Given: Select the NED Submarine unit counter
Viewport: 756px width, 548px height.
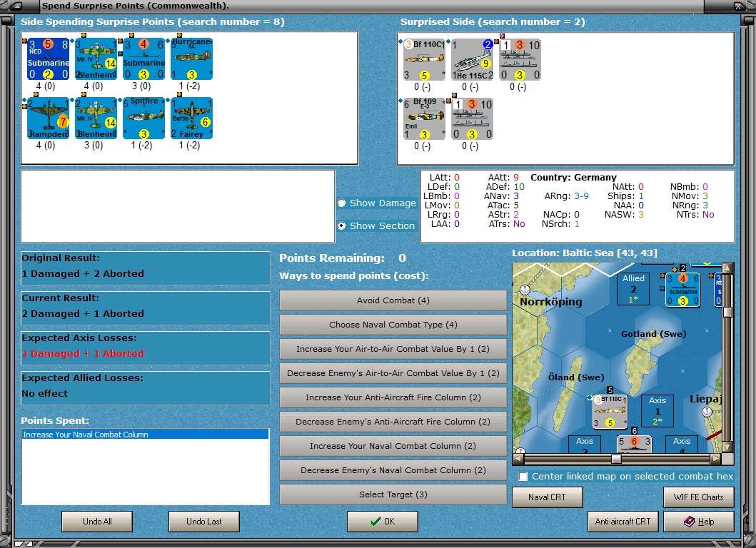Looking at the screenshot, I should tap(49, 59).
